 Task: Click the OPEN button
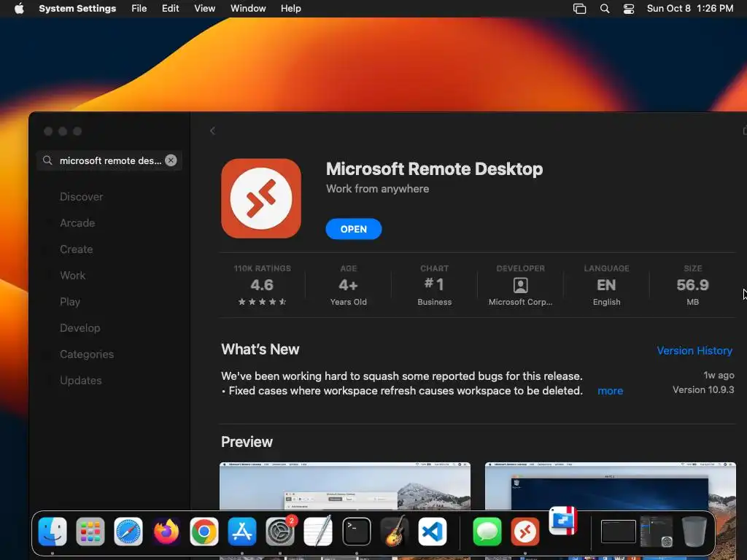coord(354,229)
